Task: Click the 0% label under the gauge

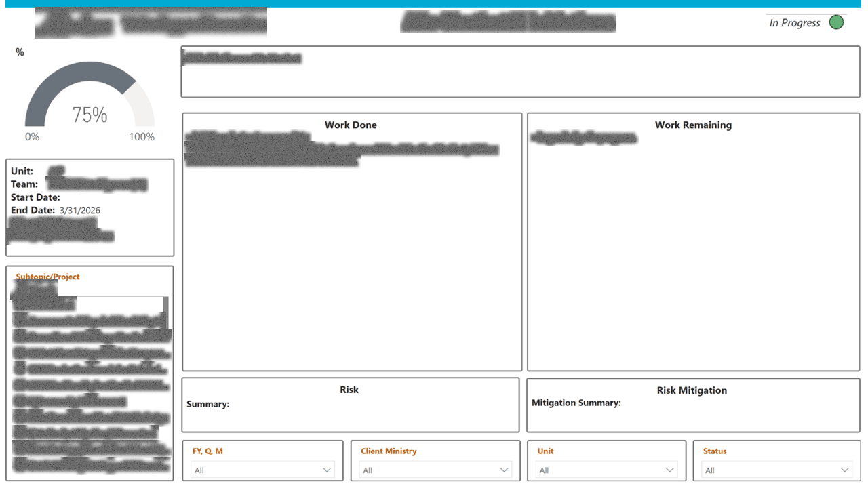Action: coord(32,136)
